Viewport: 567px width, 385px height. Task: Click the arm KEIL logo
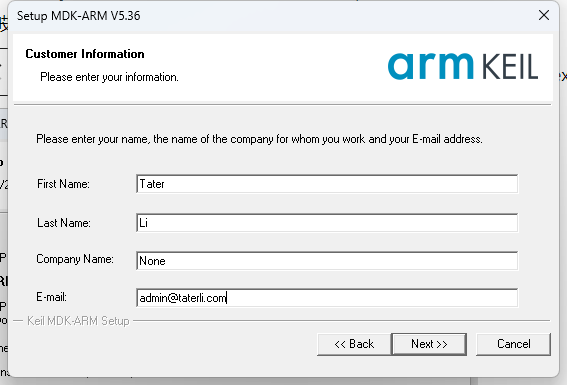coord(463,66)
